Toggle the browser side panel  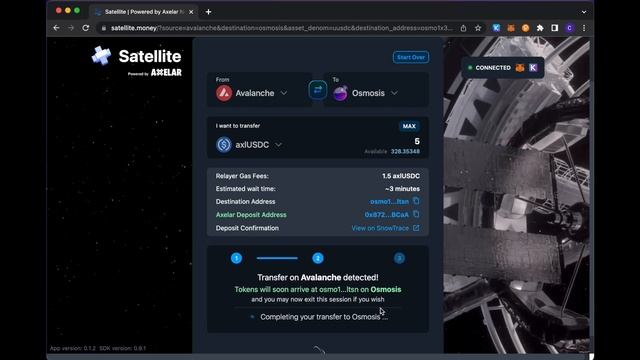pos(554,28)
